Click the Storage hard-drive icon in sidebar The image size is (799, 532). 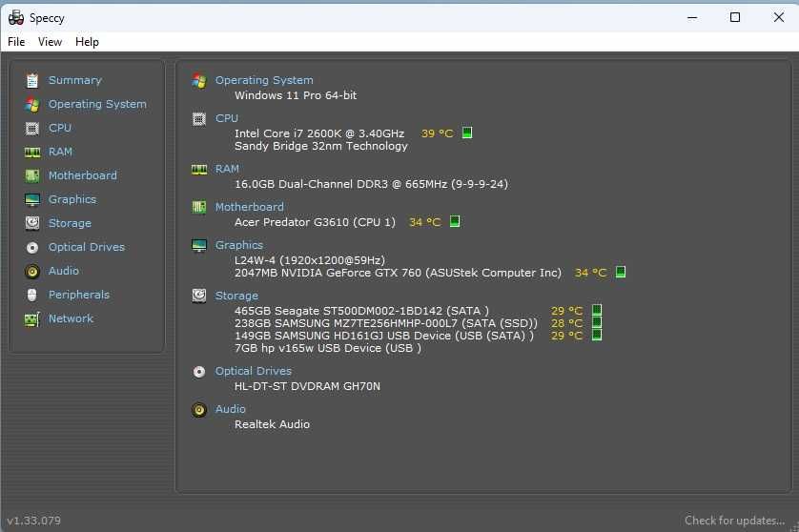(x=32, y=223)
